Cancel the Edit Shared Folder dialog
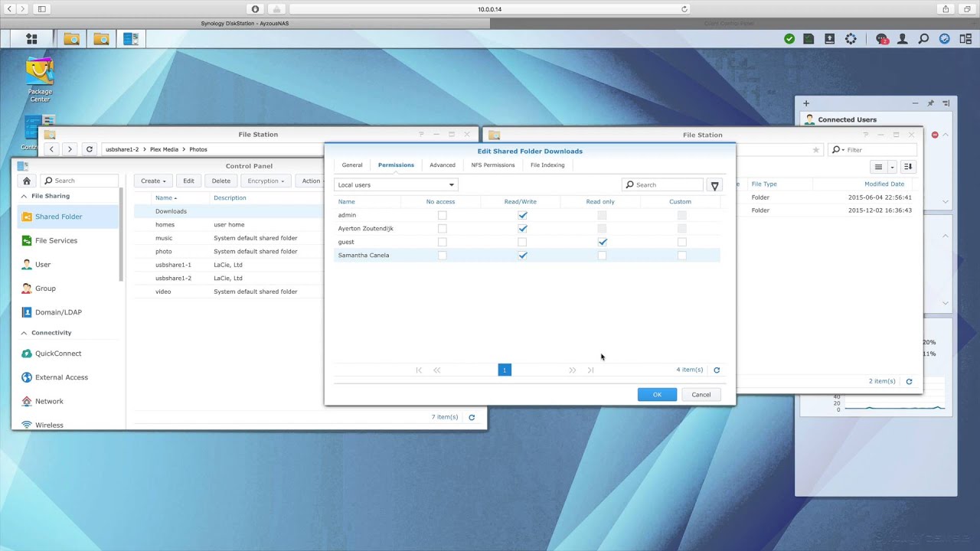 tap(701, 394)
